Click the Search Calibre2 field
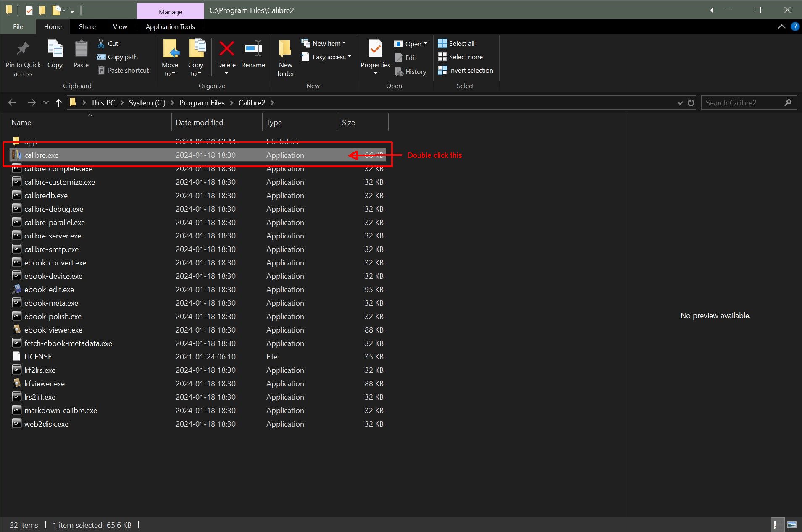This screenshot has width=802, height=532. click(x=744, y=102)
